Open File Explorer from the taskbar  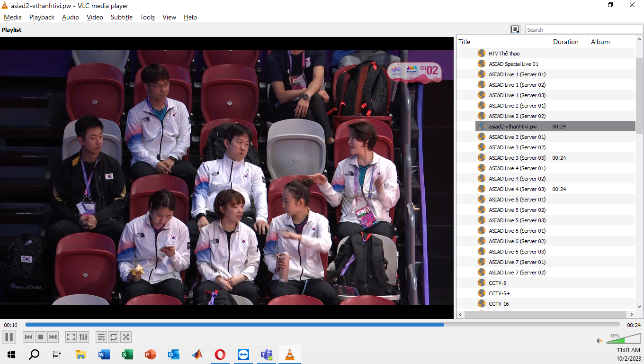click(x=80, y=355)
